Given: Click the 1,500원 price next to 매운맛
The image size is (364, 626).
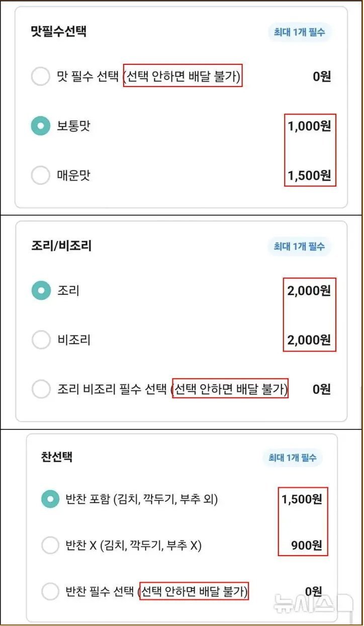Looking at the screenshot, I should click(x=309, y=175).
